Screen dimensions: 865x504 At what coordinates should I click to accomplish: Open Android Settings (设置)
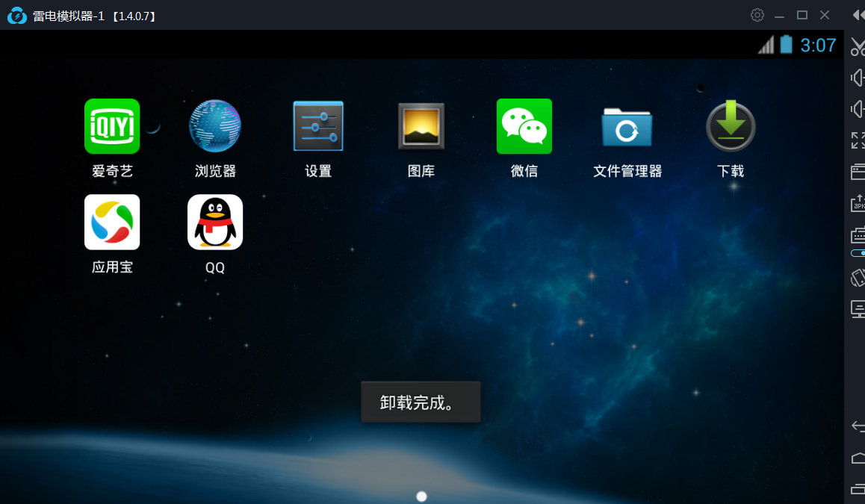click(318, 126)
